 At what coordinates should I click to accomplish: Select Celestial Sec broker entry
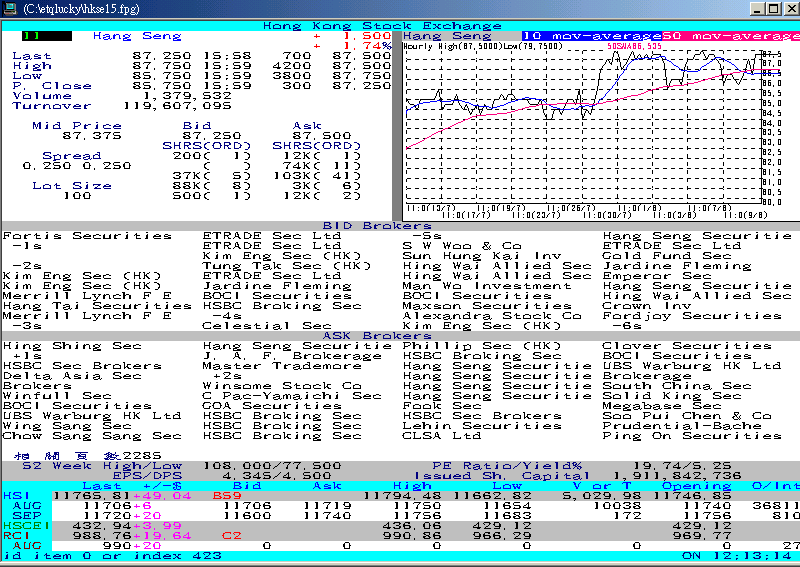pyautogui.click(x=267, y=326)
